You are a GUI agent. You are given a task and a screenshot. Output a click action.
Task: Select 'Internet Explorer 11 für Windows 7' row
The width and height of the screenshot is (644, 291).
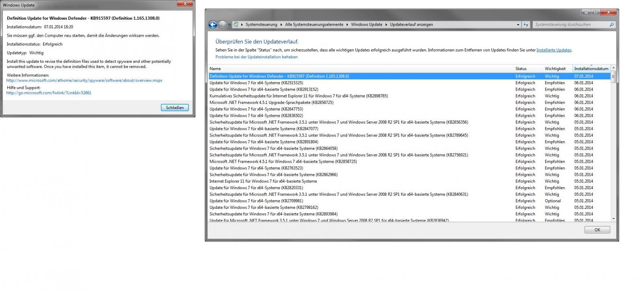pyautogui.click(x=409, y=181)
